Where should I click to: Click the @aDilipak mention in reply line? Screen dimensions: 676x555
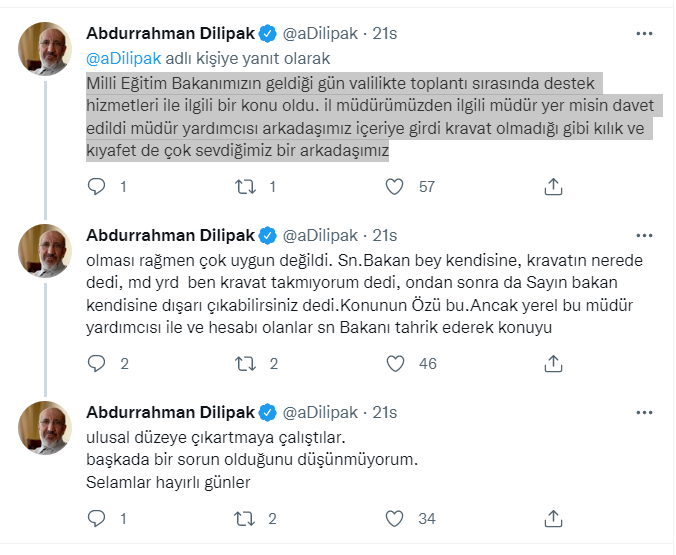123,58
